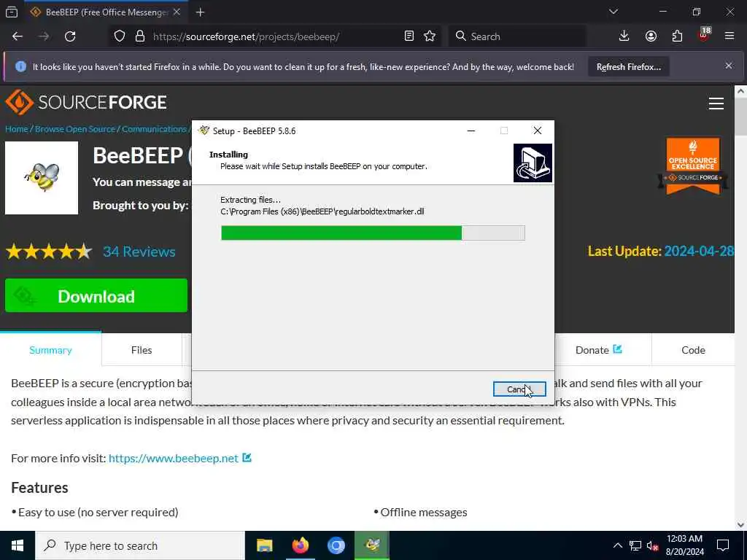
Task: Select the Summary tab
Action: pos(50,350)
